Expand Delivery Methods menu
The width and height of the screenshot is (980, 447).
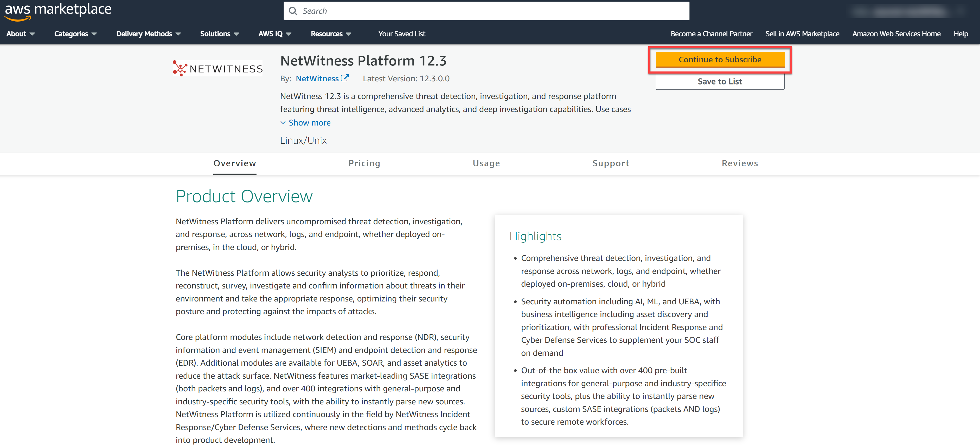click(148, 34)
